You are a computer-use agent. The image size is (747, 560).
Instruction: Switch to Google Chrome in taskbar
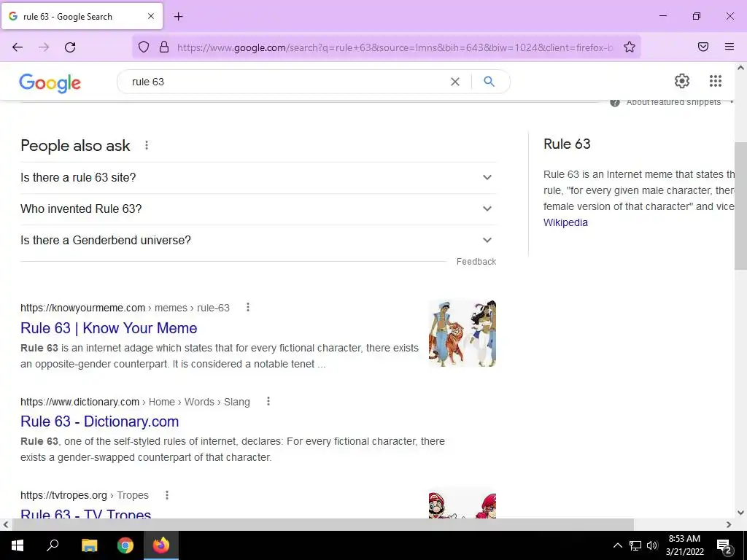(x=125, y=545)
